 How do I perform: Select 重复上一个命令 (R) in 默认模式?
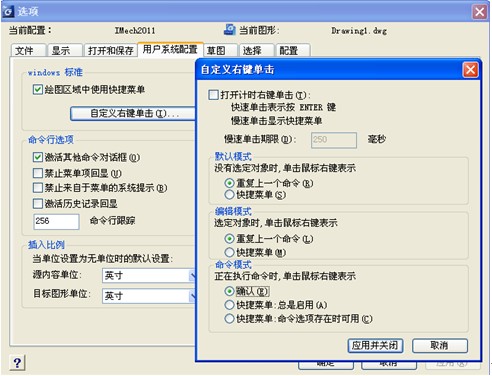point(229,183)
